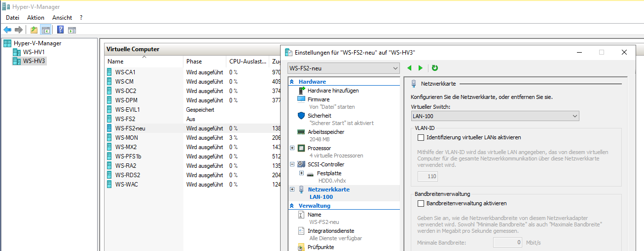Image resolution: width=644 pixels, height=251 pixels.
Task: Click the 2048 MB memory value
Action: point(321,139)
